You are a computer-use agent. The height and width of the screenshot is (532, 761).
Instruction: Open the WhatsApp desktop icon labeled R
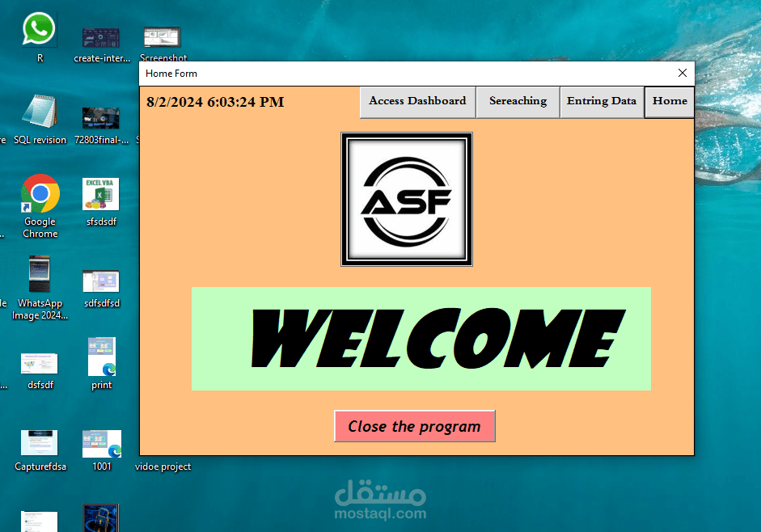[40, 37]
